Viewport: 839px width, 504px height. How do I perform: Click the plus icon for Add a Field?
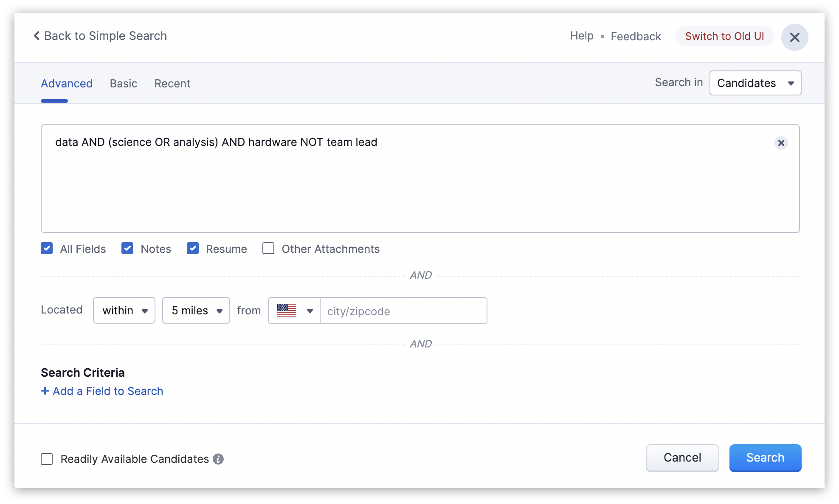click(45, 391)
